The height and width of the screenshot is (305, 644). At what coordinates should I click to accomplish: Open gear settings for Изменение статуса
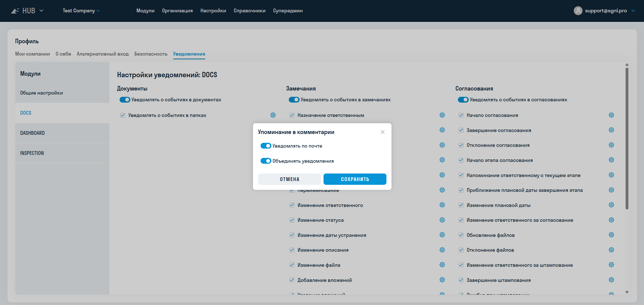(442, 220)
